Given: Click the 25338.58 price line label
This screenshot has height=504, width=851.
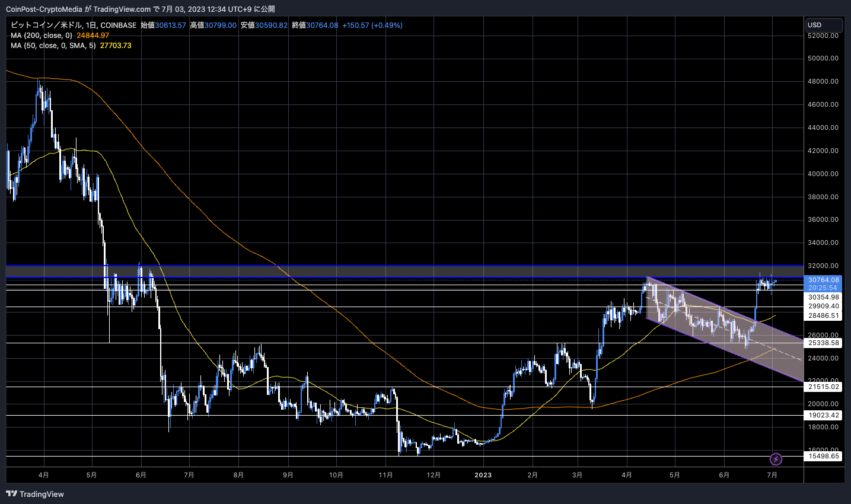Looking at the screenshot, I should tap(824, 343).
